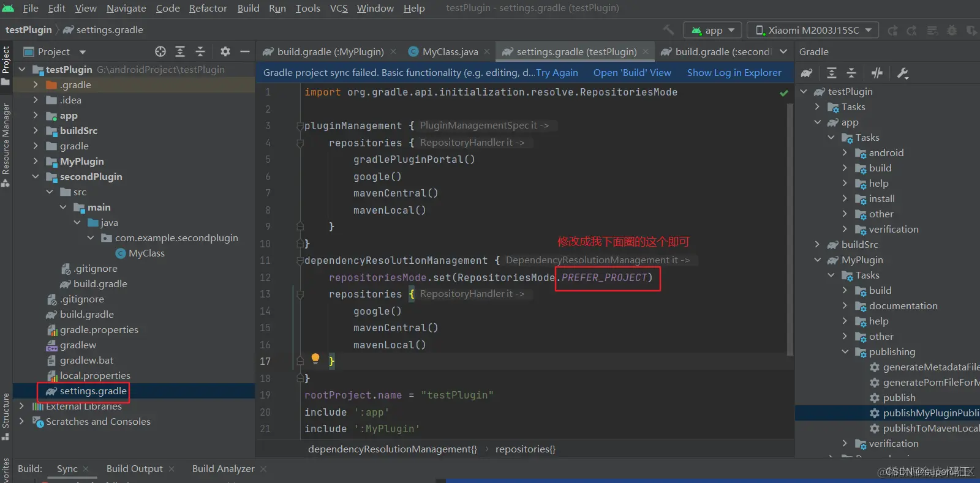This screenshot has height=483, width=980.
Task: Open the run configuration app dropdown
Action: tap(713, 30)
